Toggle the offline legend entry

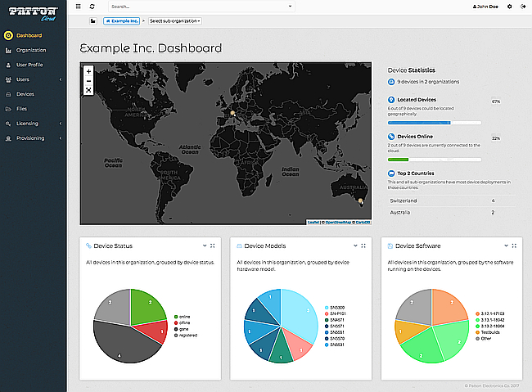pos(183,322)
